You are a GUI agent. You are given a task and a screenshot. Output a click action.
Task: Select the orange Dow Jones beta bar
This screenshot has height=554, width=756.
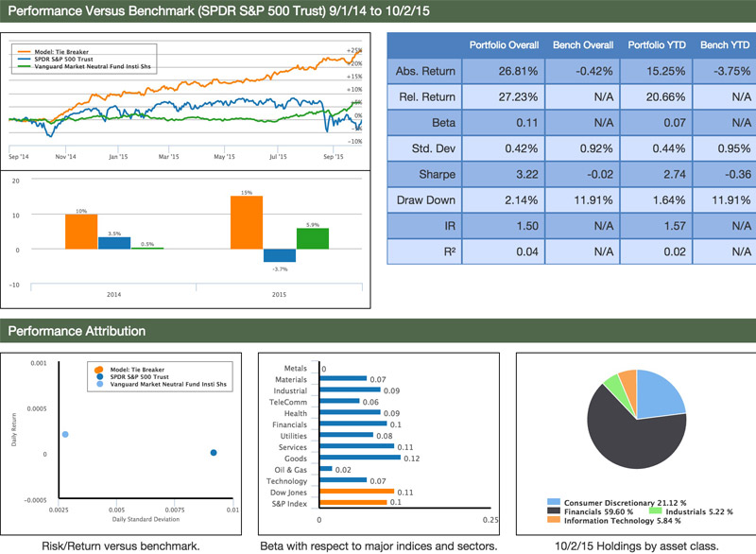(359, 492)
